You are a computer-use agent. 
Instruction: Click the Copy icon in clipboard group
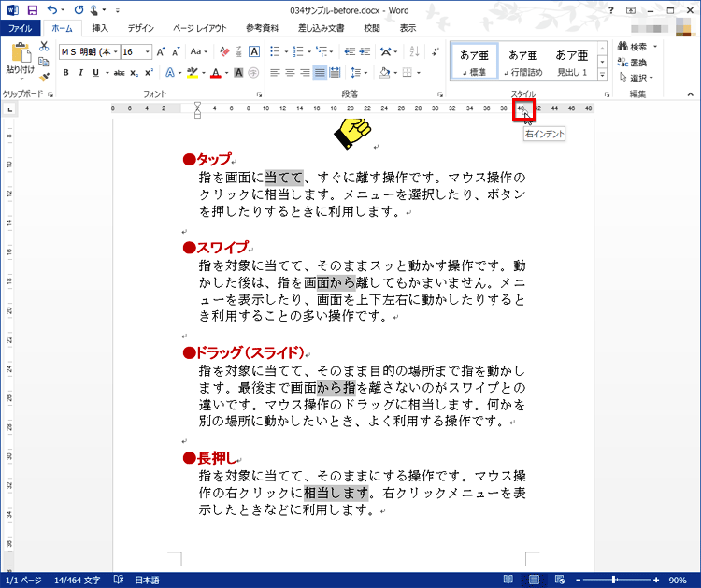coord(44,62)
